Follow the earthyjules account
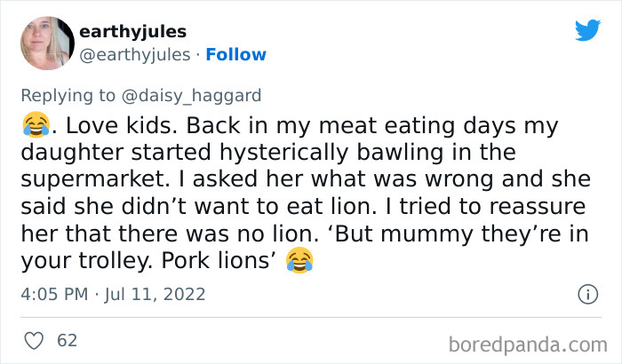 pos(235,54)
